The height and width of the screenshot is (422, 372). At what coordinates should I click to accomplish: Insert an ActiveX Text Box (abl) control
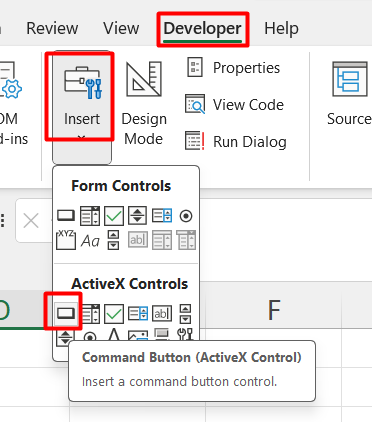click(x=162, y=314)
